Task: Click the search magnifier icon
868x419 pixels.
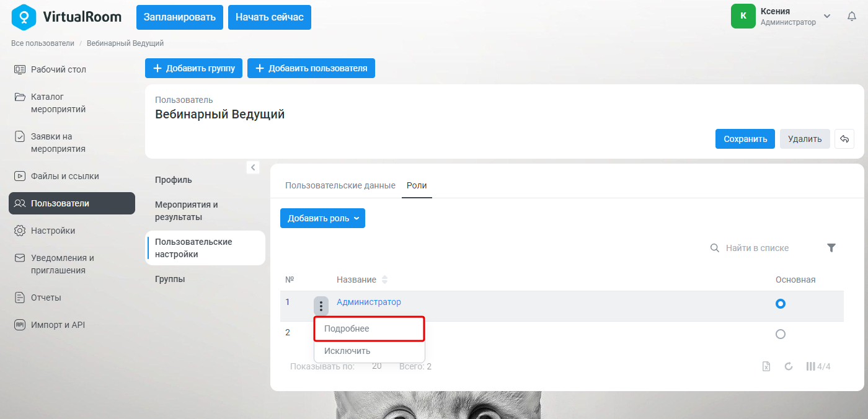Action: point(715,248)
